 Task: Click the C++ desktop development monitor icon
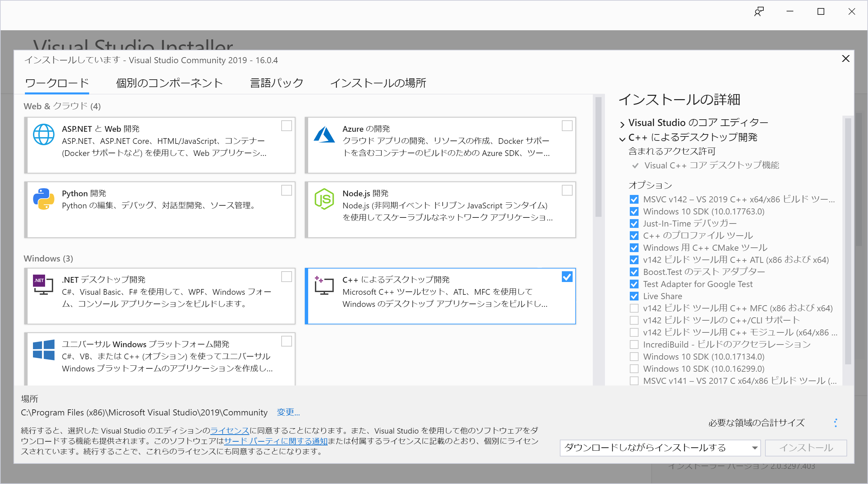coord(324,285)
